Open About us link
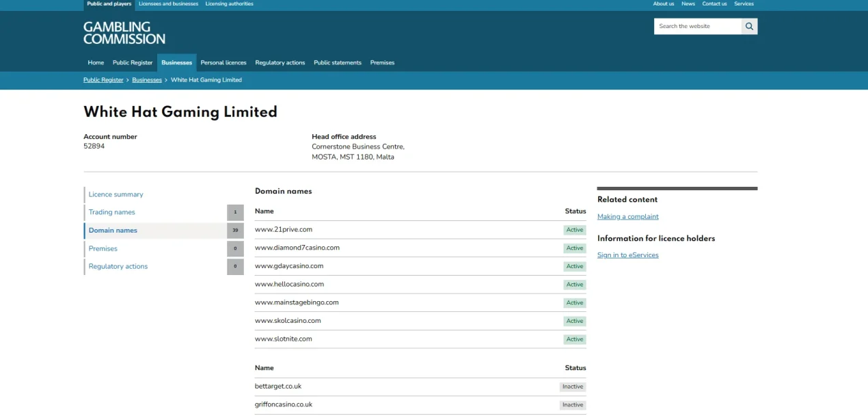The width and height of the screenshot is (868, 416). click(x=664, y=4)
